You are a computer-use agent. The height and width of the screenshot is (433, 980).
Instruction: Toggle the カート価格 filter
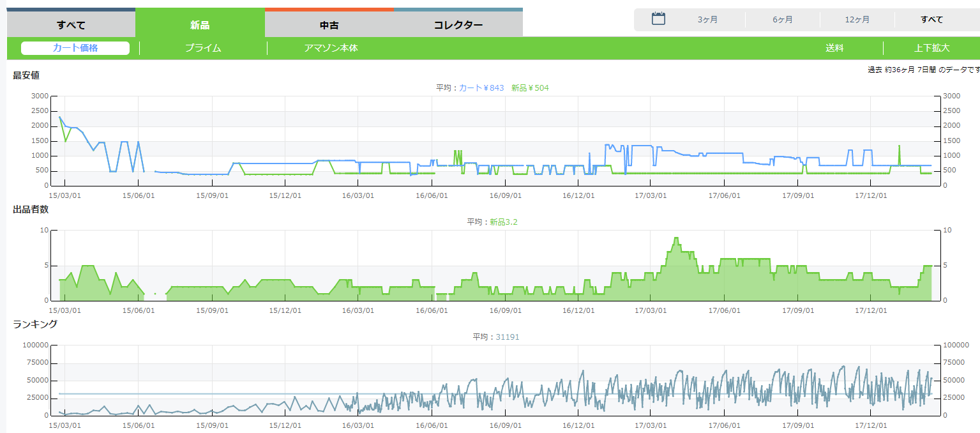coord(75,48)
